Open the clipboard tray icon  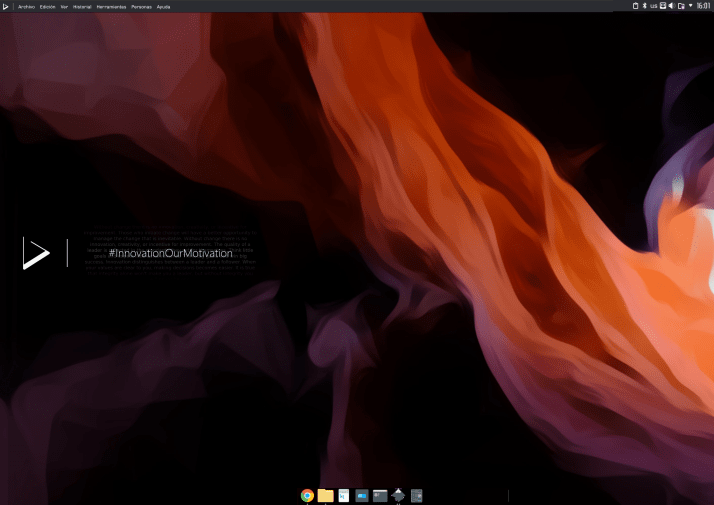(634, 6)
